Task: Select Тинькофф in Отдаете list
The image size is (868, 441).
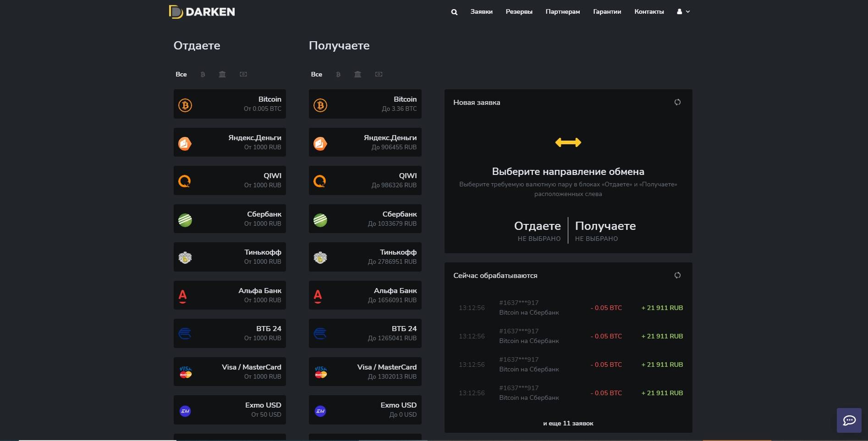Action: [230, 257]
